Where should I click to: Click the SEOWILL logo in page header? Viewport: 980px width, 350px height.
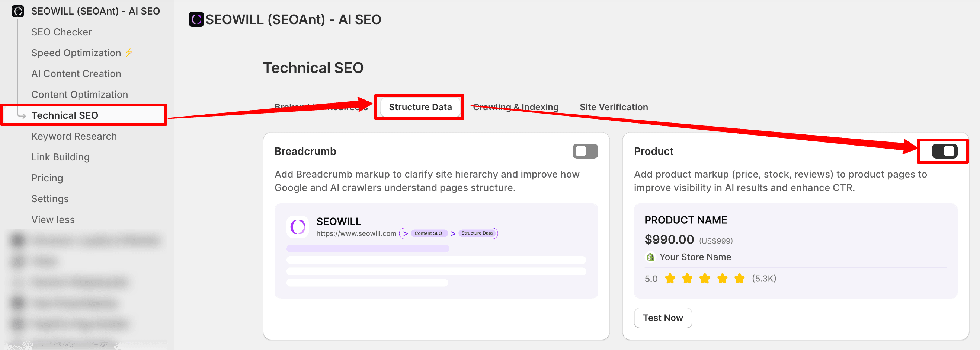pos(196,19)
